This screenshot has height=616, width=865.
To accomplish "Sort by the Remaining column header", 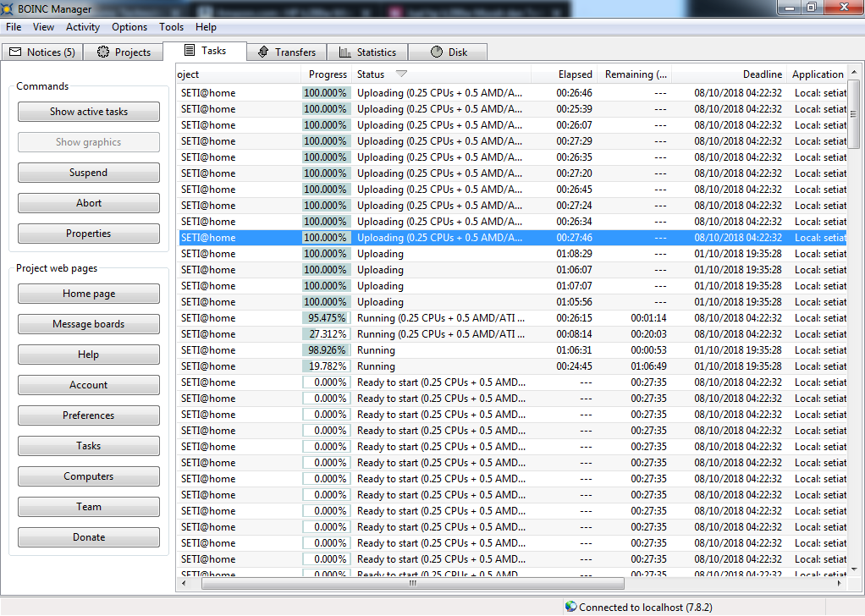I will coord(636,74).
